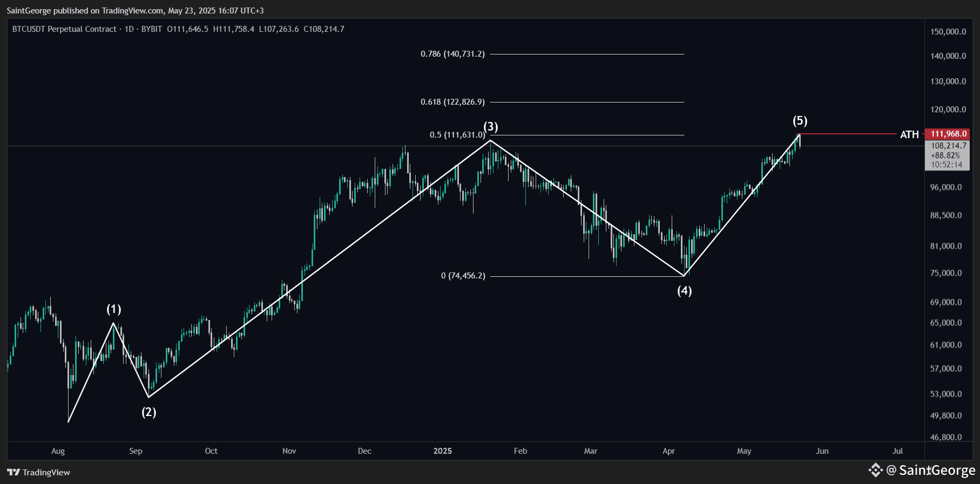Click the TradingView logo at bottom left
Viewport: 980px width, 484px height.
point(38,472)
